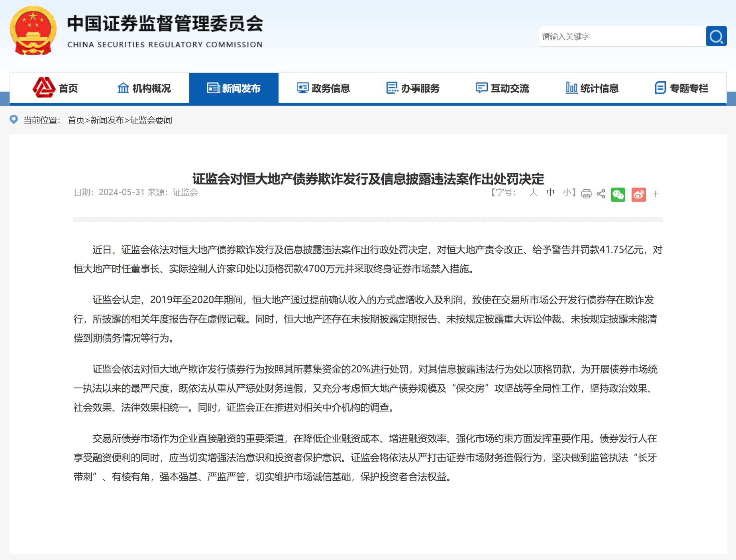Set font size to 小

(567, 192)
